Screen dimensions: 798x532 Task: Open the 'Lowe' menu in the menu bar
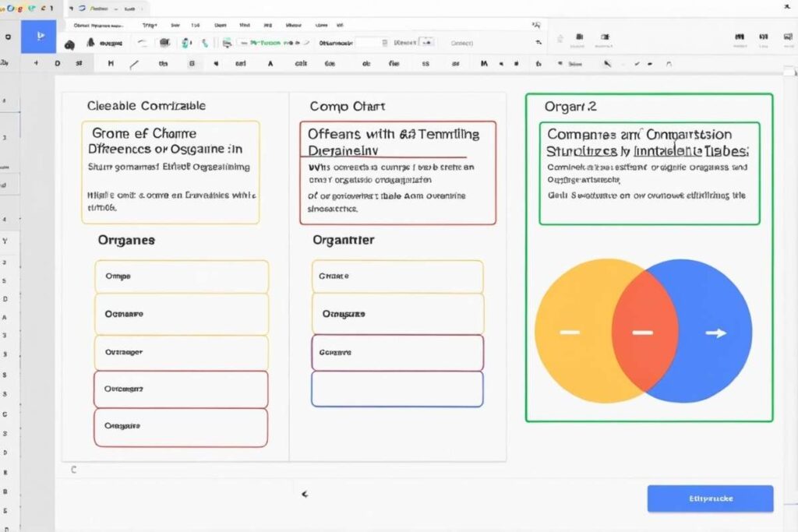point(321,25)
